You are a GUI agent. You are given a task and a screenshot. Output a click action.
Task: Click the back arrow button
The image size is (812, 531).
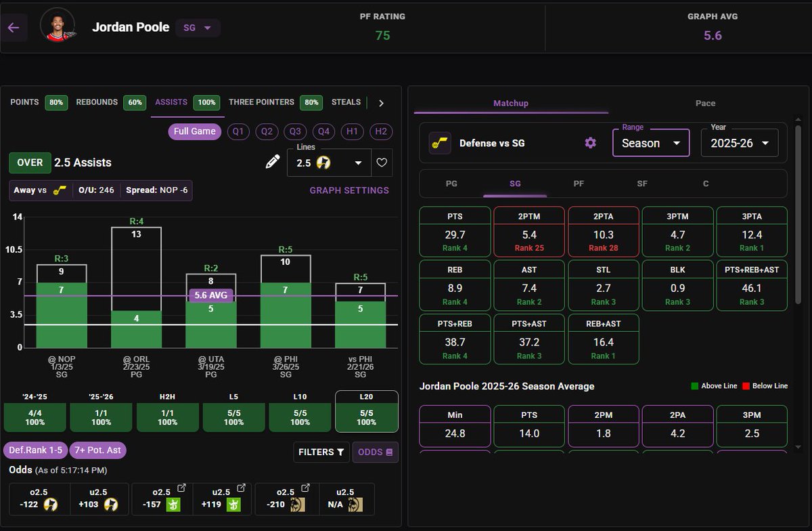[x=14, y=28]
